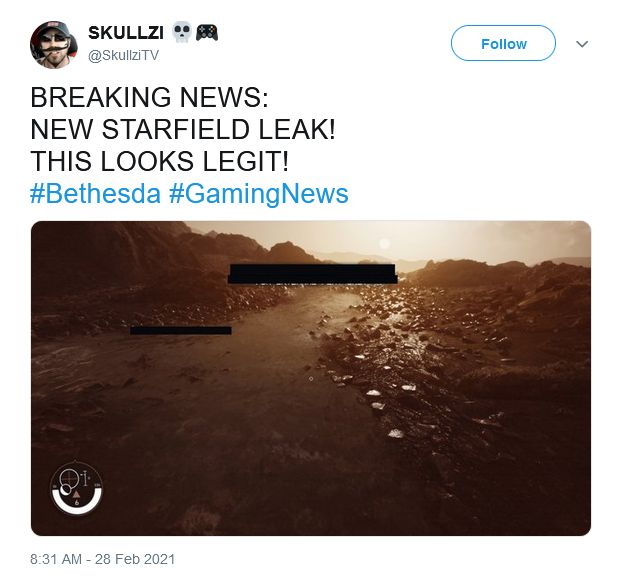The height and width of the screenshot is (578, 619).
Task: Click the hazy sun in the image sky
Action: (384, 242)
